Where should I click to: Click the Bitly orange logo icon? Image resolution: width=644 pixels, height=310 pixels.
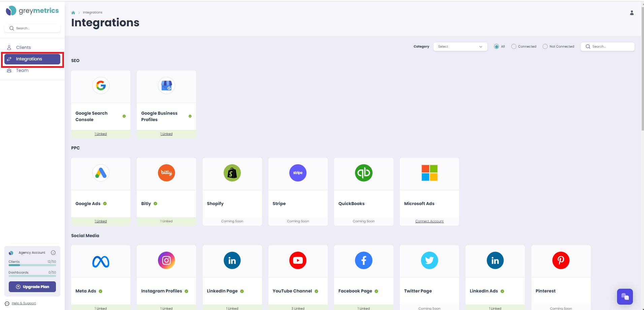[166, 173]
